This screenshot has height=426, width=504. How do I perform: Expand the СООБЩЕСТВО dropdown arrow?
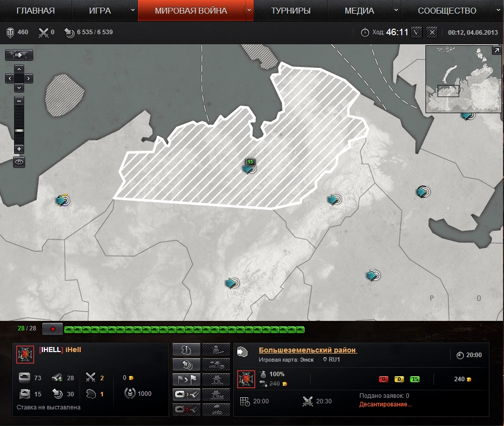(x=498, y=10)
